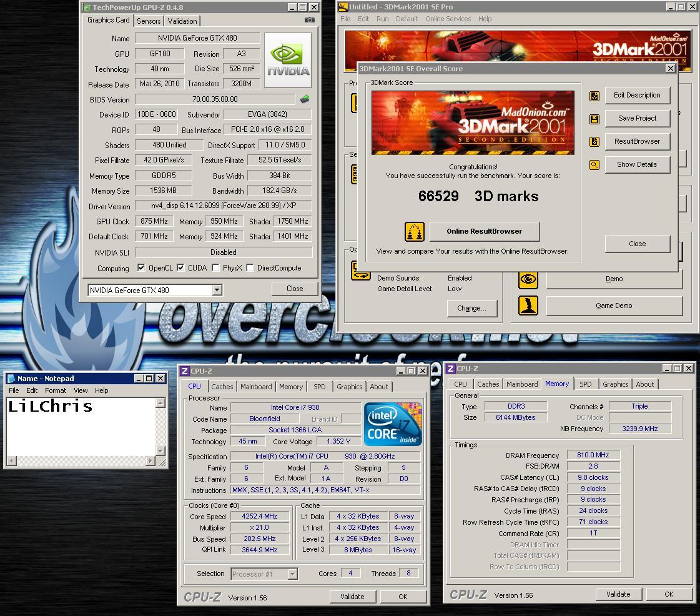
Task: Click the Notepad horizontal scrollbar right arrow
Action: 151,460
